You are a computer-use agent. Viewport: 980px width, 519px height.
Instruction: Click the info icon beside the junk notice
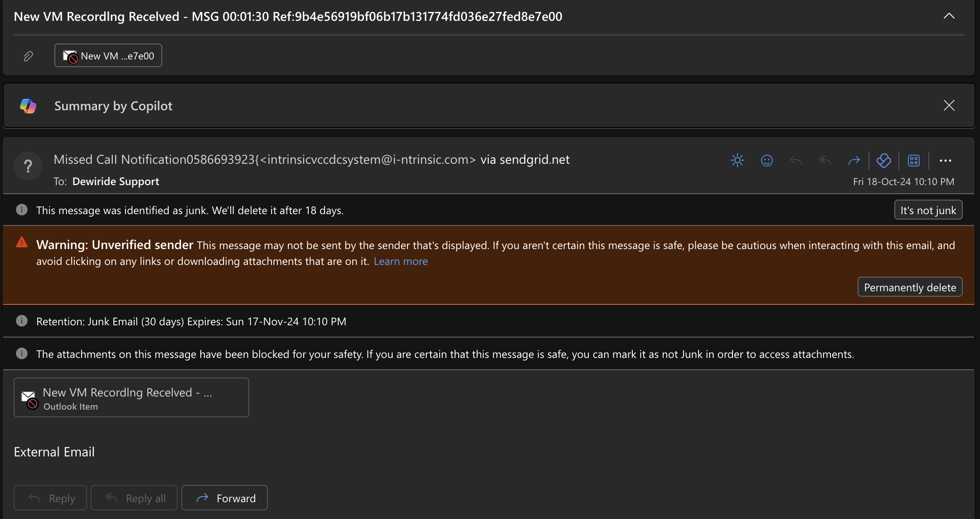(22, 210)
